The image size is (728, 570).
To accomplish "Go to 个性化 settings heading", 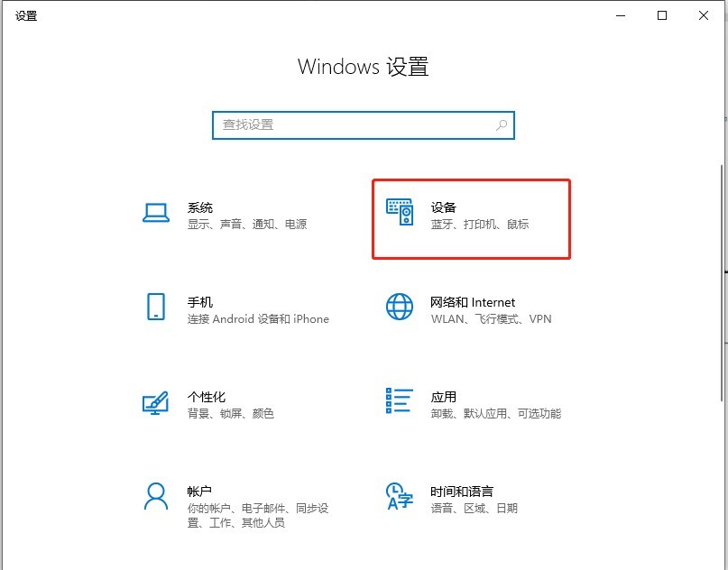I will (x=207, y=397).
